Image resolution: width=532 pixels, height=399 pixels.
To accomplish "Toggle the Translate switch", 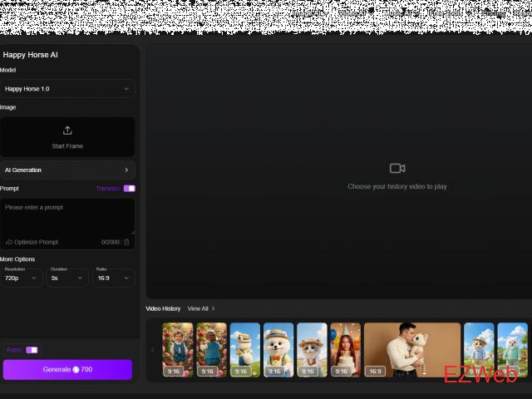I will click(x=129, y=189).
